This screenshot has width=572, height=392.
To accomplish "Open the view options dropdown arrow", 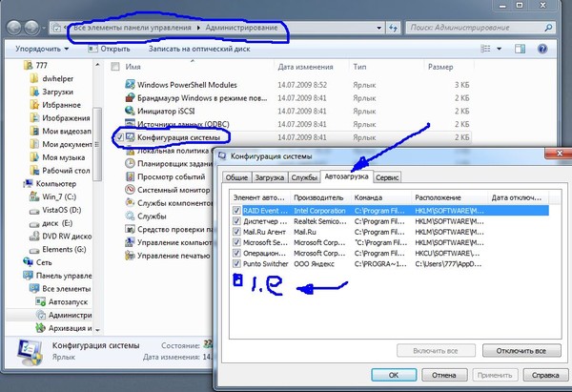I will [x=499, y=49].
